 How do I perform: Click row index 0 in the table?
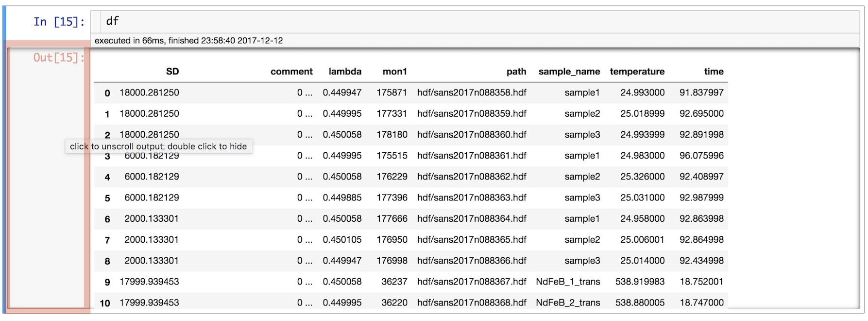pyautogui.click(x=107, y=93)
